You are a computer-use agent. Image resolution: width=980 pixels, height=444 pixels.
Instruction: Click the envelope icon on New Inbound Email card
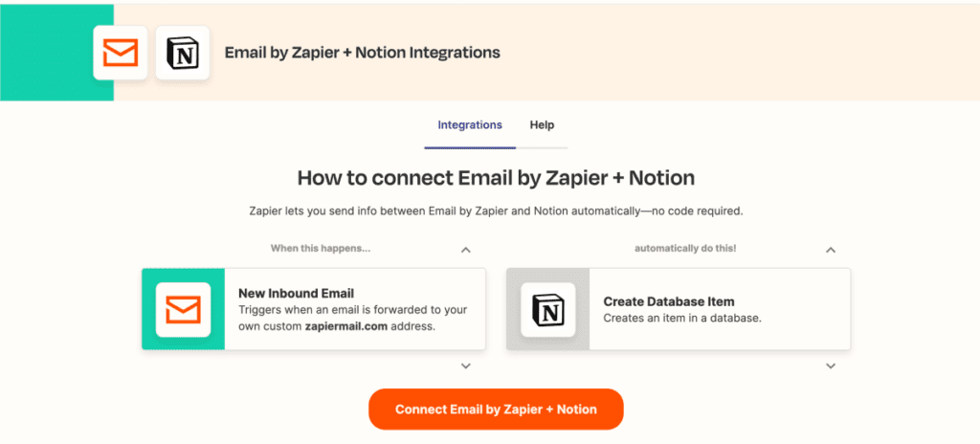[x=183, y=309]
